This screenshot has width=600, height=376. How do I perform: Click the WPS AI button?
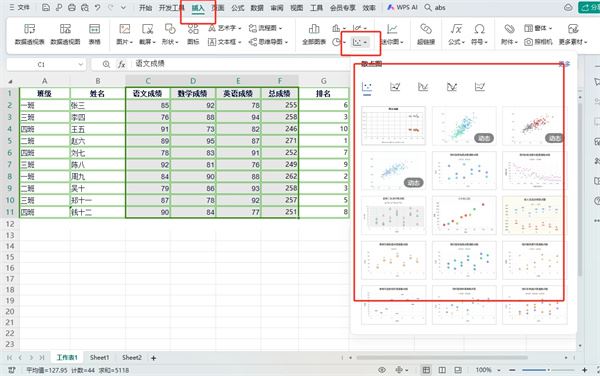402,7
